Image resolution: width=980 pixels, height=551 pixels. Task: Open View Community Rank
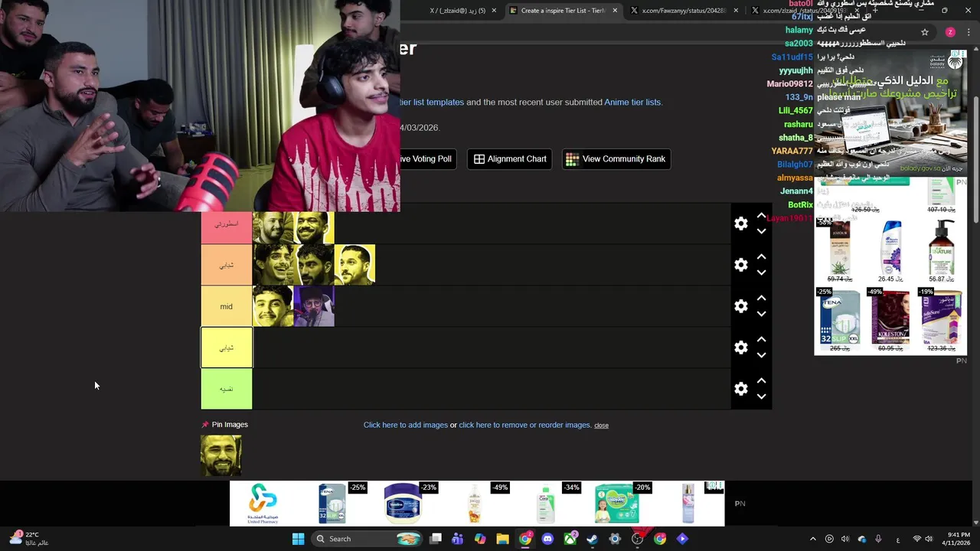[x=616, y=159]
